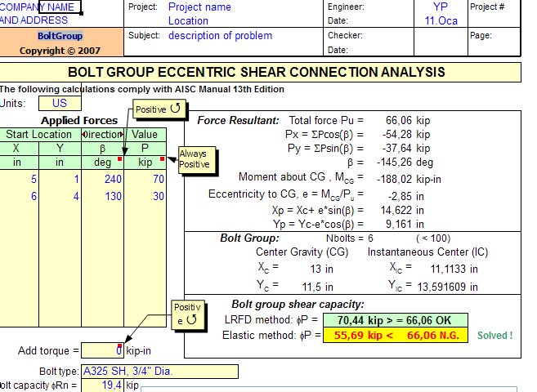Click the 'Page:' label cell
537x392 pixels.
481,36
